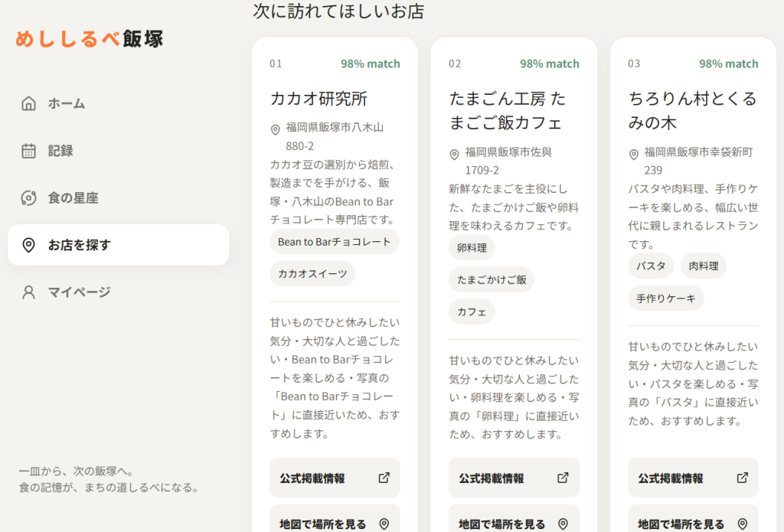
Task: Click map pin icon on カカオ研究所 map button
Action: click(384, 524)
